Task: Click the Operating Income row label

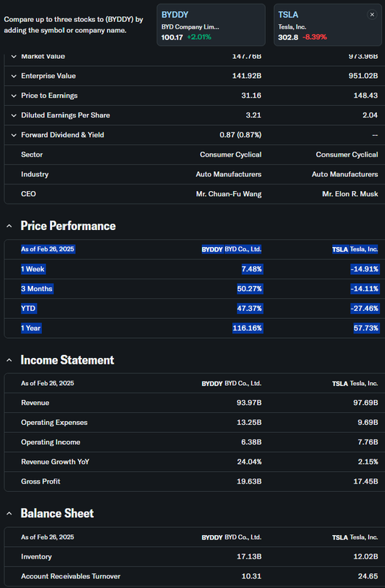Action: click(51, 442)
